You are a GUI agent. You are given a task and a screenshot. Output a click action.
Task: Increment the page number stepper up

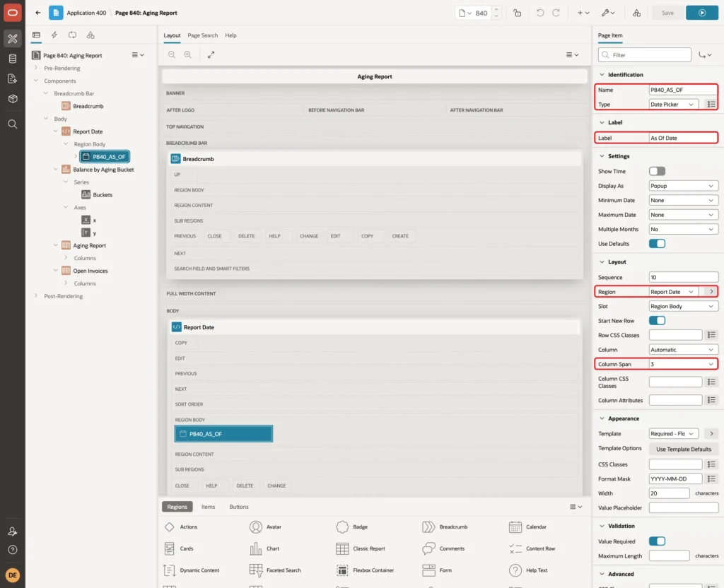coord(496,9)
